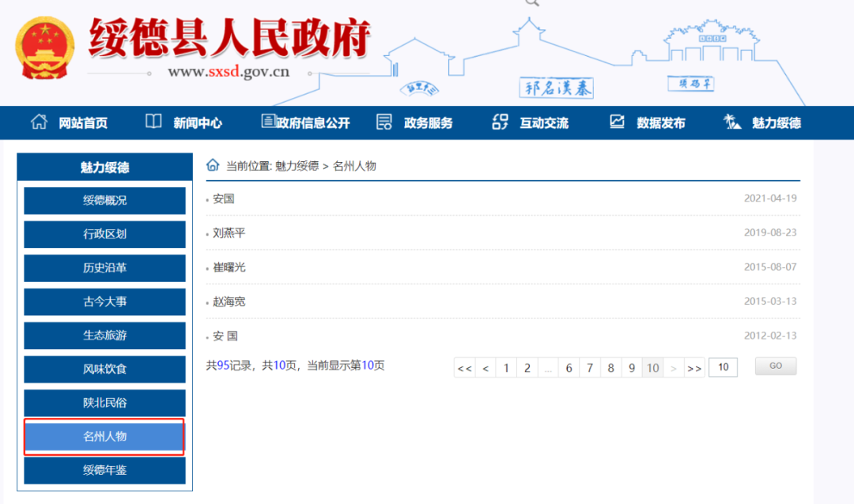This screenshot has height=504, width=854.
Task: Select 历史沿革 in the sidebar
Action: (104, 268)
